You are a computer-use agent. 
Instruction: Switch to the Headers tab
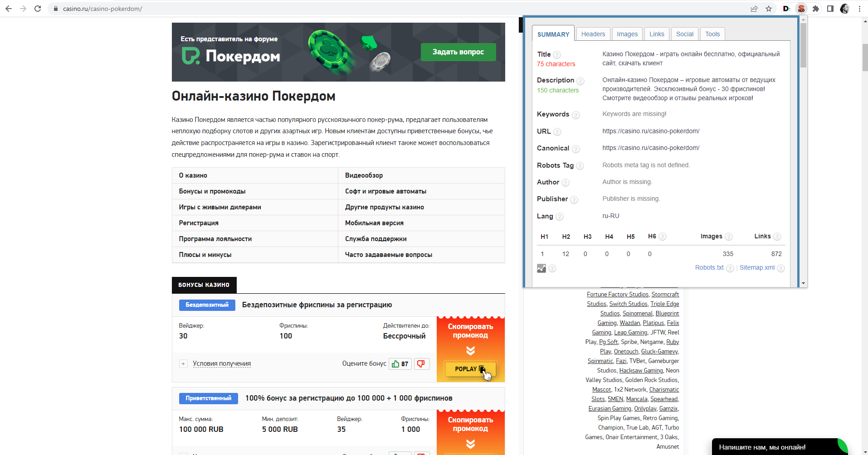tap(593, 34)
